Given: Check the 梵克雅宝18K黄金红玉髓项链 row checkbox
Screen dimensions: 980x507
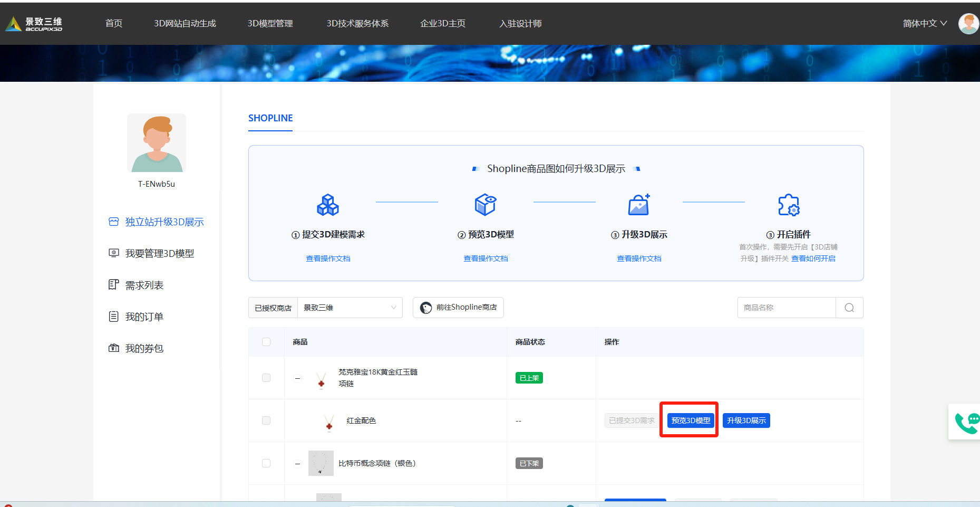Looking at the screenshot, I should tap(266, 378).
